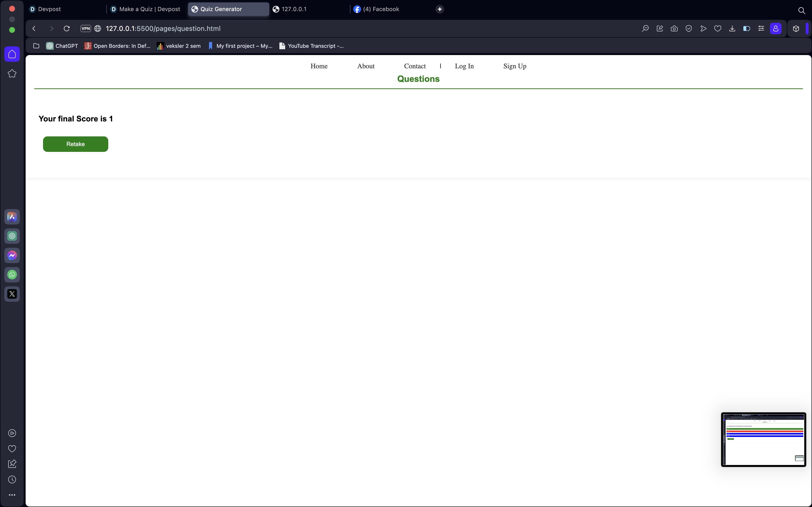Viewport: 812px width, 507px height.
Task: Open the X (Twitter) sidebar panel
Action: tap(12, 294)
